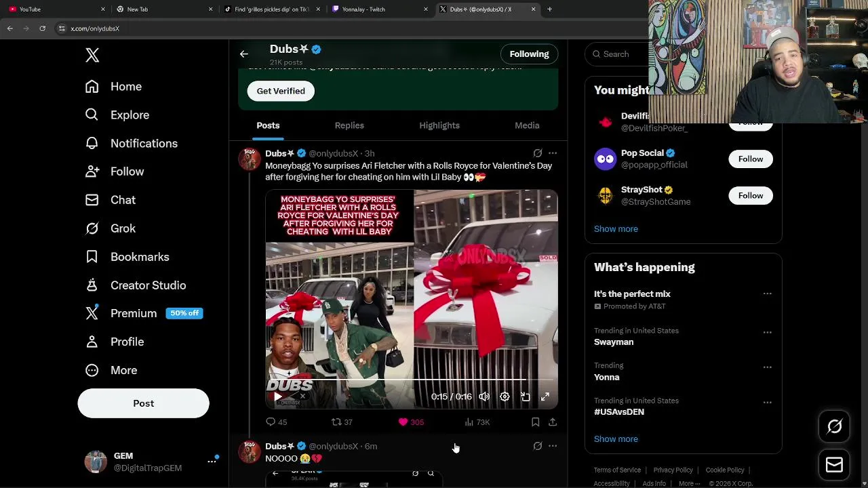Open the More sidebar menu
The height and width of the screenshot is (488, 868).
[111, 371]
